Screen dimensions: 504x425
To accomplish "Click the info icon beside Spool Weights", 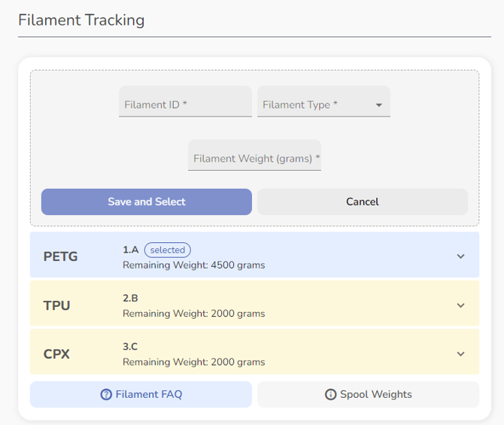I will click(330, 394).
